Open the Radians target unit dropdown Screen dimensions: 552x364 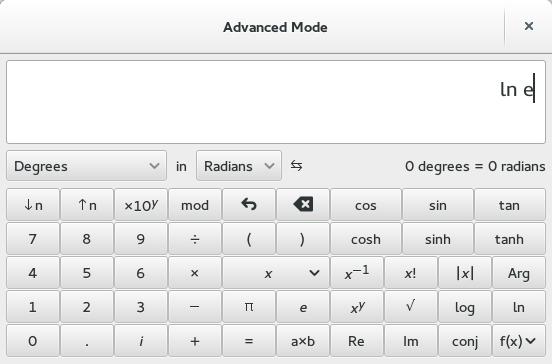click(x=239, y=166)
